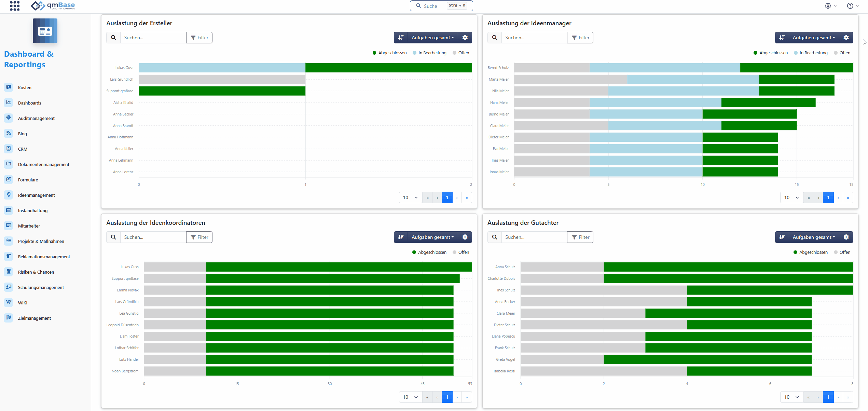This screenshot has width=868, height=411.
Task: Click gear icon in Auslastung der Ersteller
Action: point(465,38)
